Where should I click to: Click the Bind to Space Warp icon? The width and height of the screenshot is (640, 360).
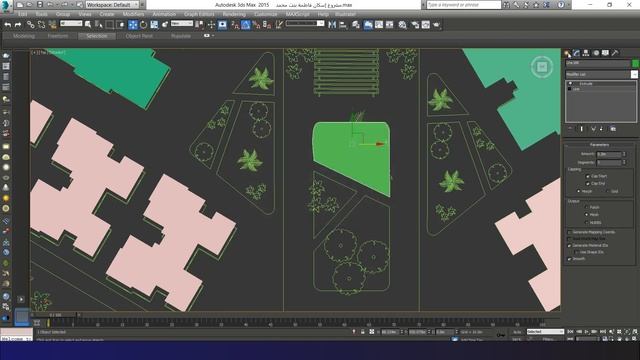pyautogui.click(x=52, y=25)
